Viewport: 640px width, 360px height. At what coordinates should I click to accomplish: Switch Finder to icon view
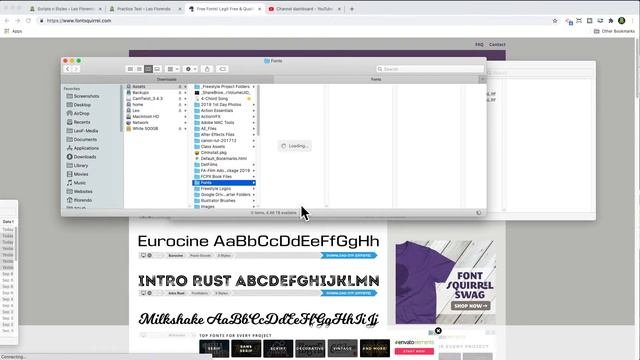130,69
